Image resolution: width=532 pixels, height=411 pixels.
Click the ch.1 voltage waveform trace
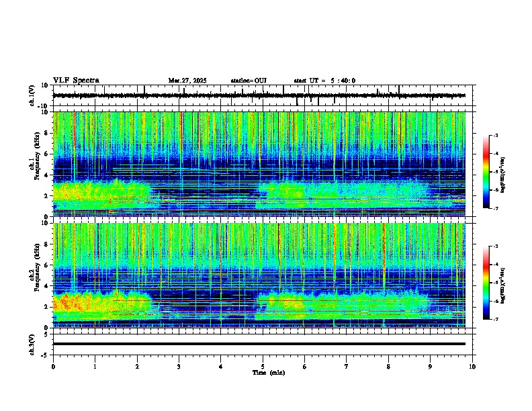click(259, 95)
